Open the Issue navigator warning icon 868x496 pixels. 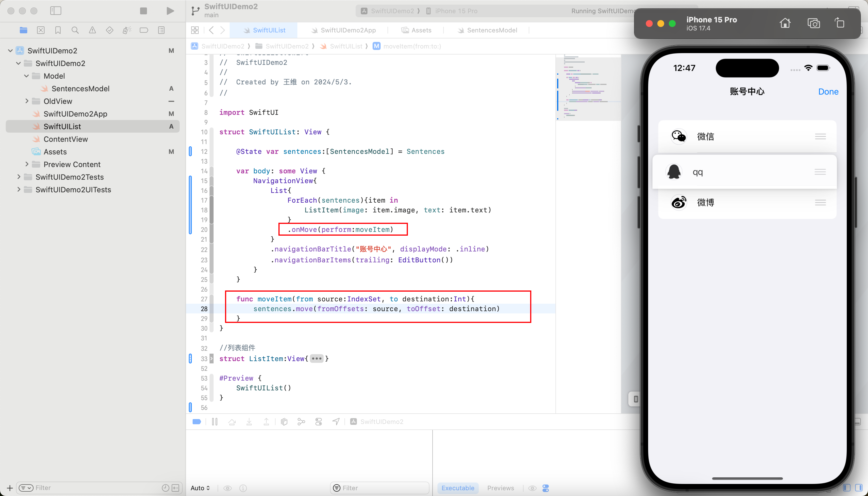click(x=92, y=30)
